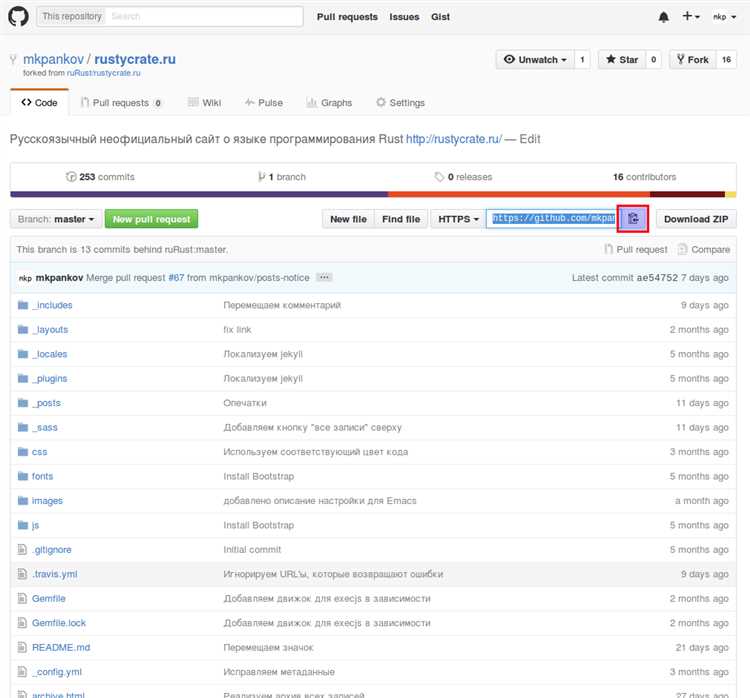
Task: View the watchers count 1
Action: click(x=582, y=59)
